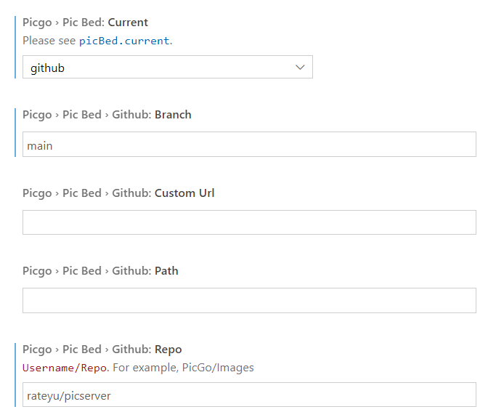The width and height of the screenshot is (504, 420).
Task: Click 'Picgo › Pic Bed › Github' prefix of Repo
Action: click(x=86, y=350)
